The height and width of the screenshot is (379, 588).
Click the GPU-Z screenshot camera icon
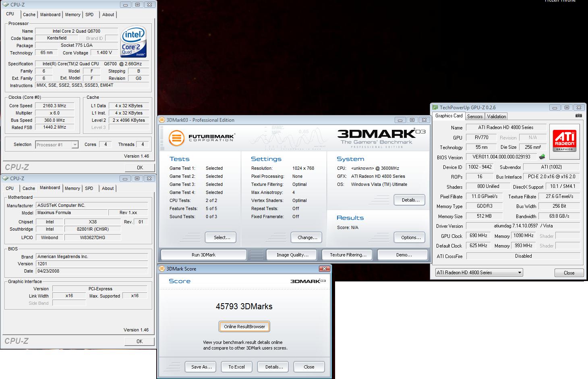[578, 116]
